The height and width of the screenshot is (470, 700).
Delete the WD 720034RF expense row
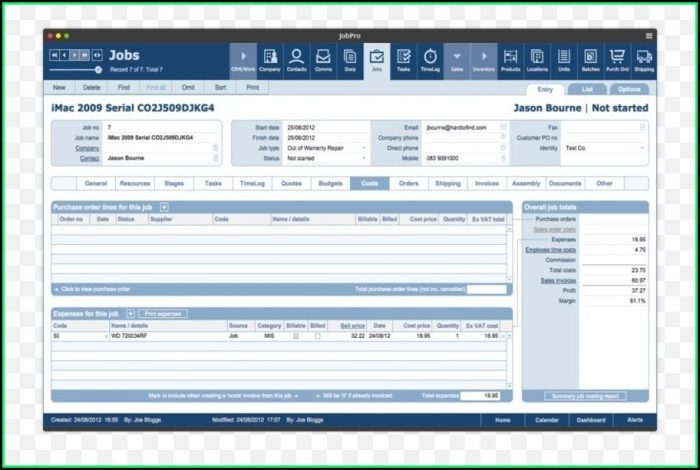tap(503, 336)
